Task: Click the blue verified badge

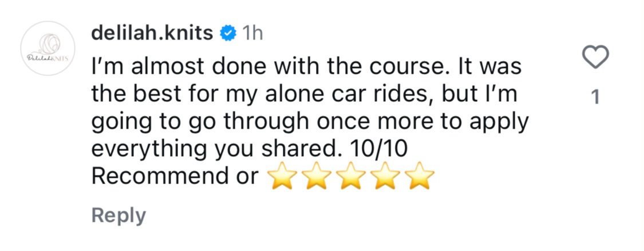Action: tap(228, 34)
